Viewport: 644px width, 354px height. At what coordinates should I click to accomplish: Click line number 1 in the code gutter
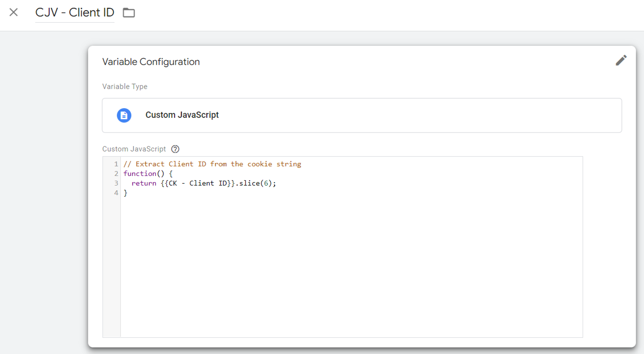(116, 164)
